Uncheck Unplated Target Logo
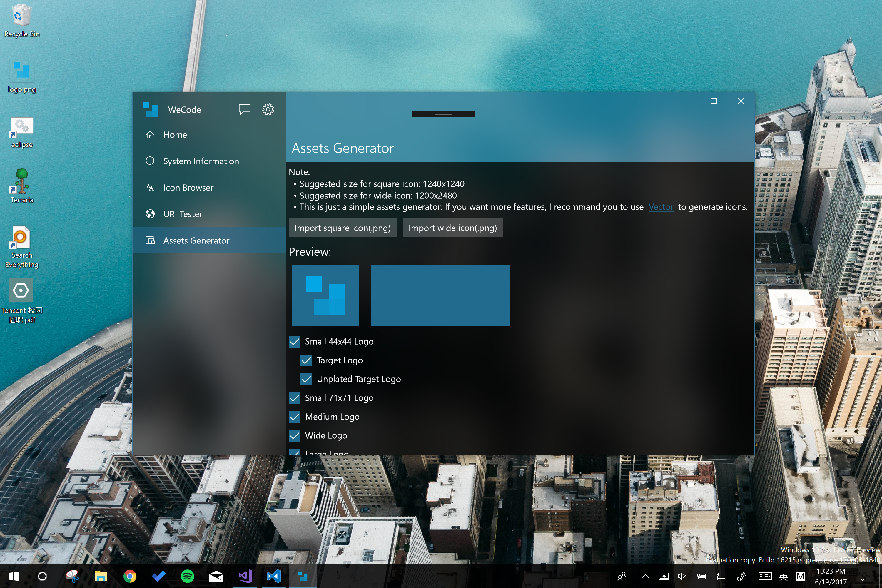The height and width of the screenshot is (588, 882). [x=306, y=379]
